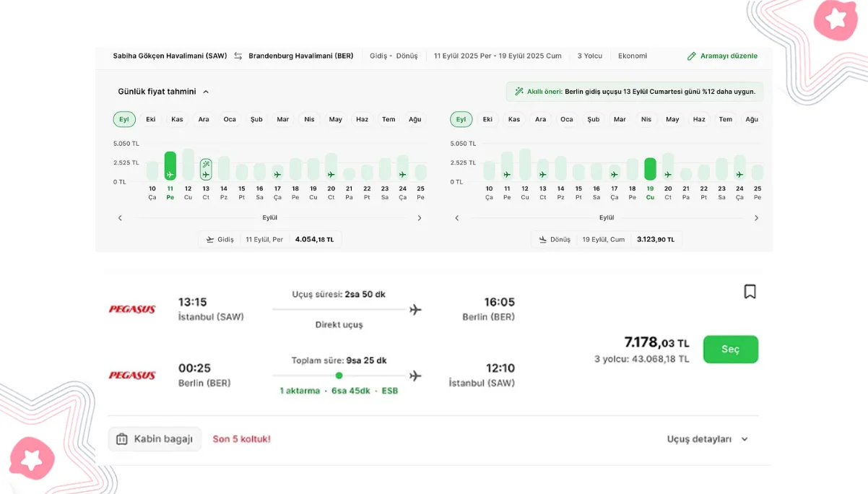Screen dimensions: 868x494
Task: Select Ara month tab in departure chart
Action: point(204,119)
